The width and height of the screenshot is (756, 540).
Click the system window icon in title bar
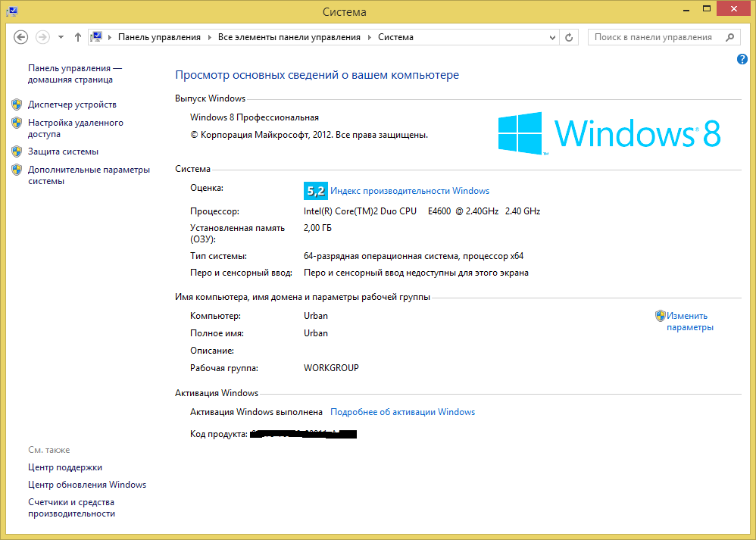(x=13, y=11)
